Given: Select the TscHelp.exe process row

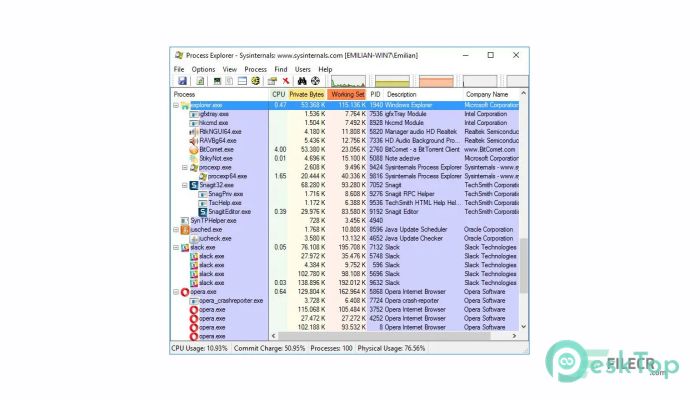Looking at the screenshot, I should point(345,203).
